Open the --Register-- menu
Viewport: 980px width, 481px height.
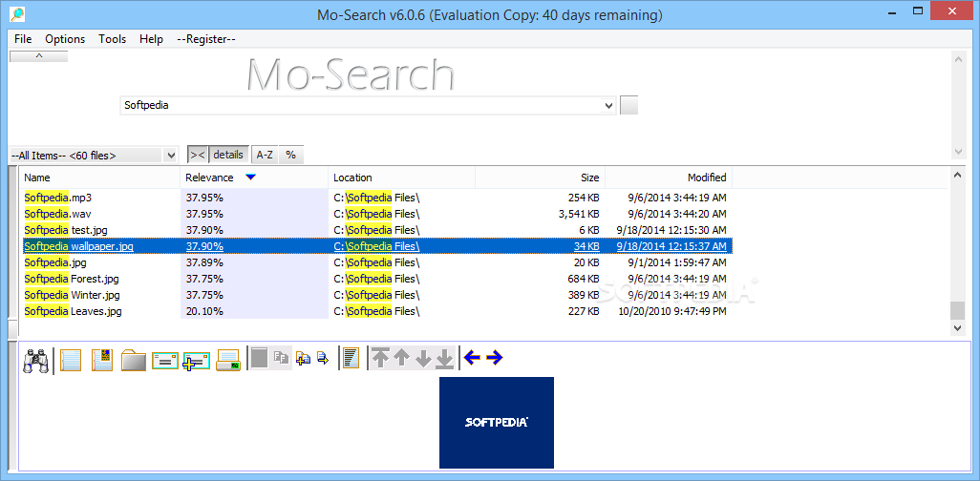[x=206, y=39]
